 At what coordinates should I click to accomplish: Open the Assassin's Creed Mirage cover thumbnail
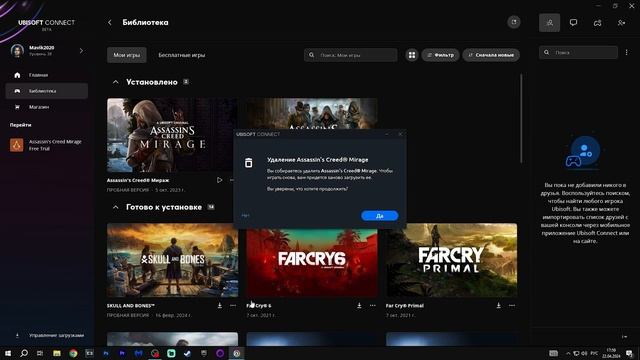(172, 135)
